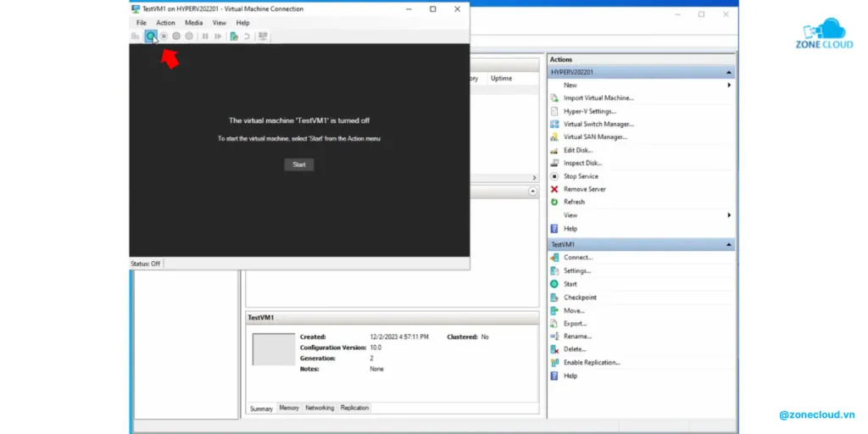Click the Rename icon in Actions pane
868x434 pixels.
(554, 336)
